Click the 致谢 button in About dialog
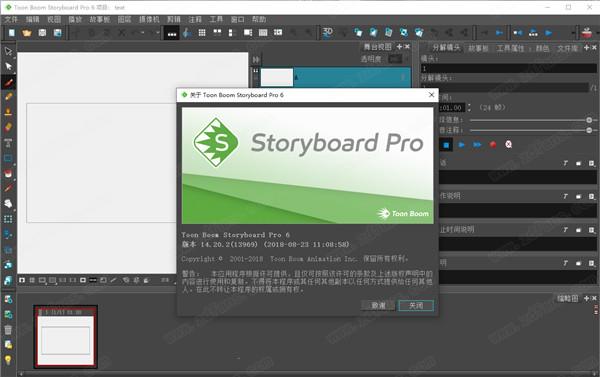The image size is (600, 377). 378,305
